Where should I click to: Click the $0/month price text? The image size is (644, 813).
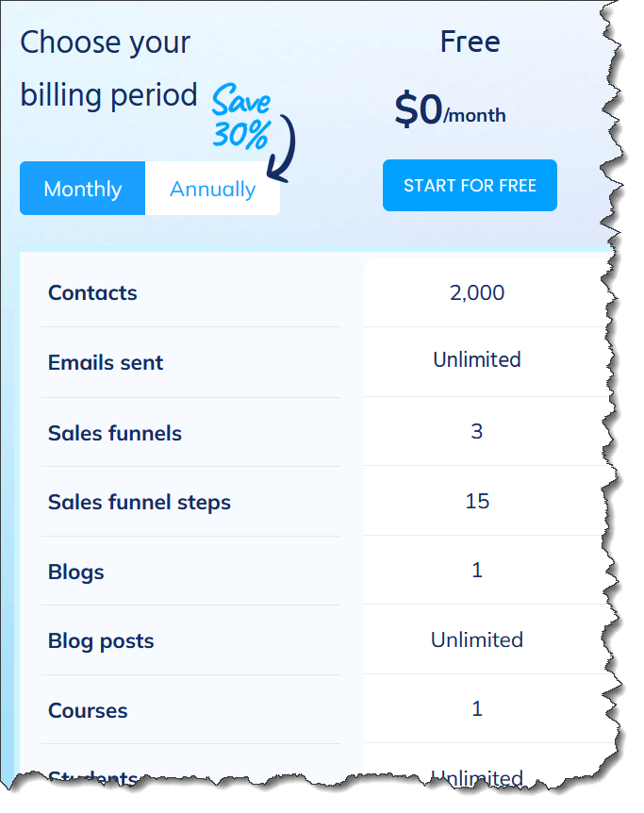tap(450, 108)
